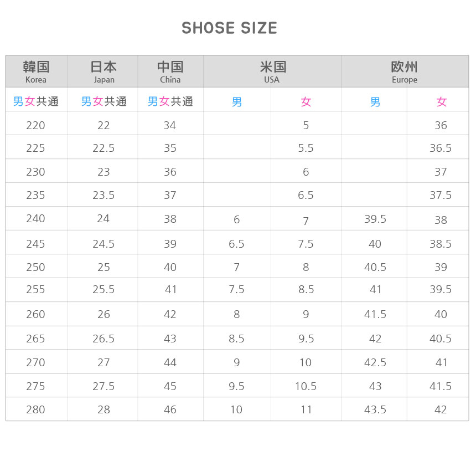The height and width of the screenshot is (451, 476).
Task: Select Europe men's size 43.5 cell
Action: [x=375, y=409]
